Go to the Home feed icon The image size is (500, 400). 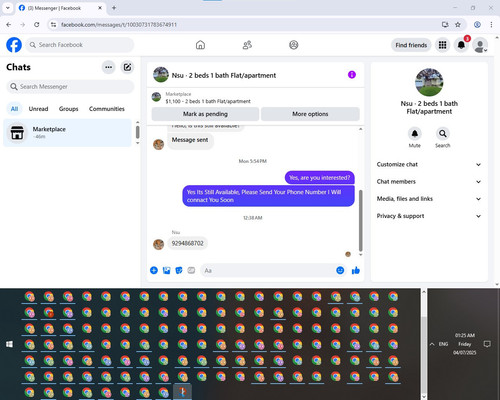tap(200, 45)
